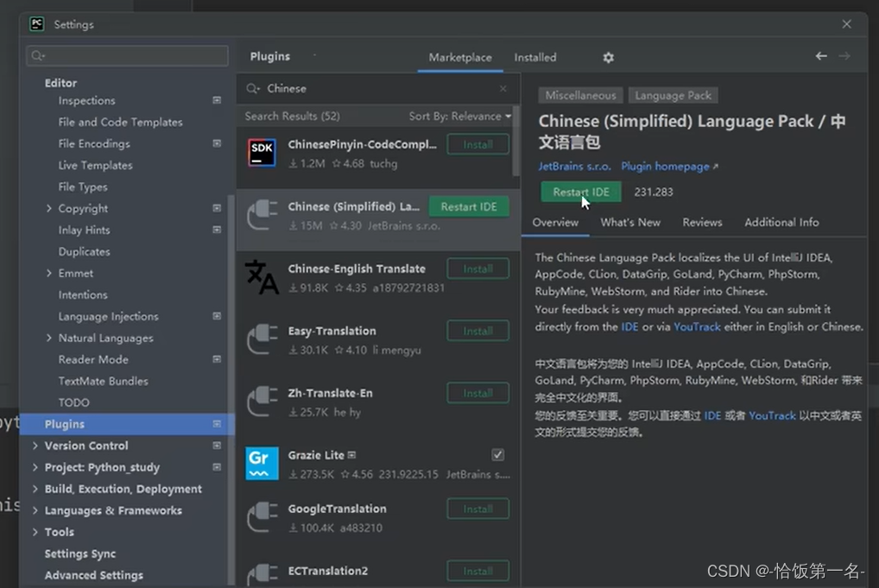Image resolution: width=879 pixels, height=588 pixels.
Task: Open the YouTrack link in English description
Action: [697, 326]
